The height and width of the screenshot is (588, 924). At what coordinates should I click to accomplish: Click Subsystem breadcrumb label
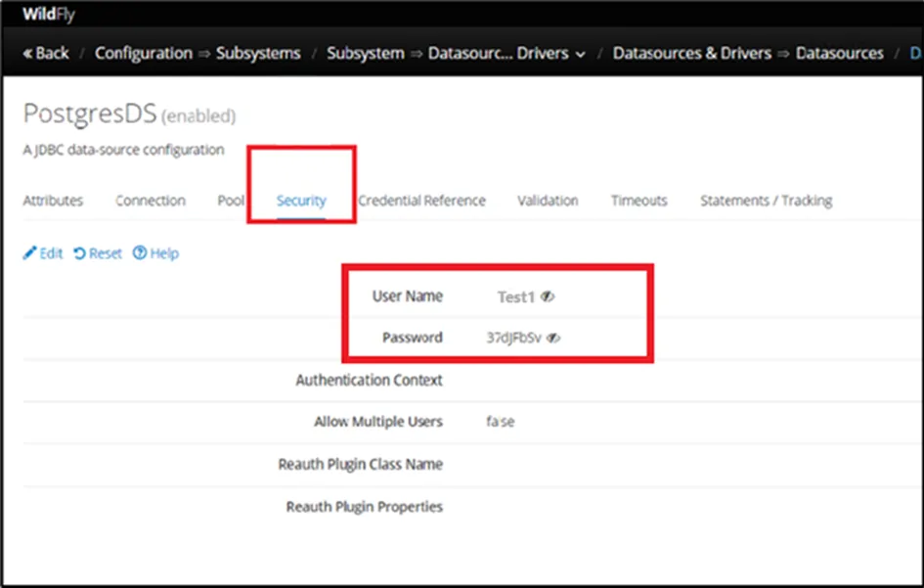coord(366,53)
